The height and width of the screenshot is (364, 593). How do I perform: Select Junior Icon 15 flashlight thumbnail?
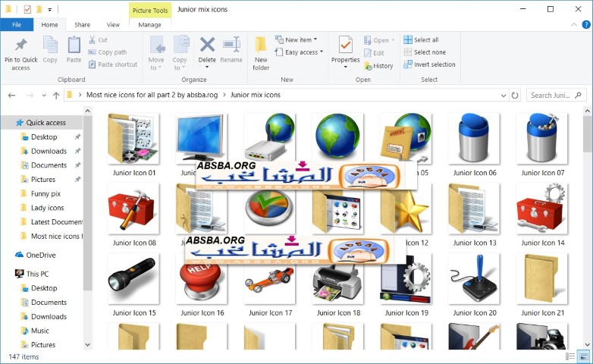coord(133,279)
